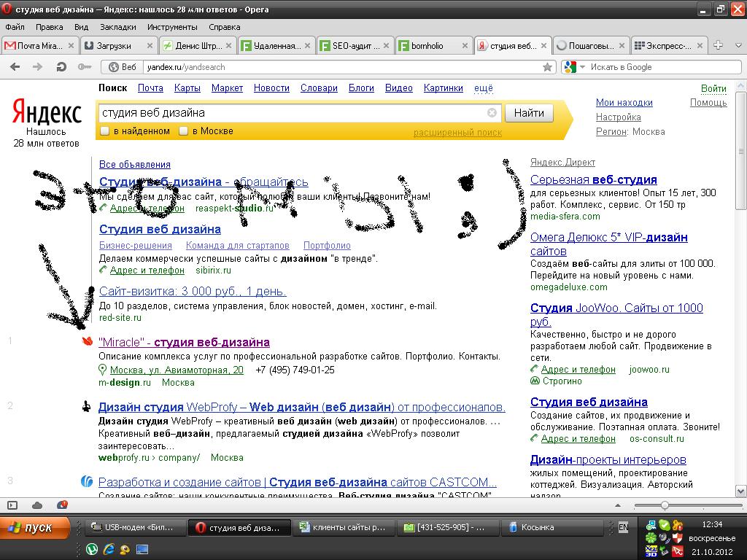Viewport: 747px width, 560px height.
Task: Bookmark page with the star icon
Action: [x=547, y=67]
